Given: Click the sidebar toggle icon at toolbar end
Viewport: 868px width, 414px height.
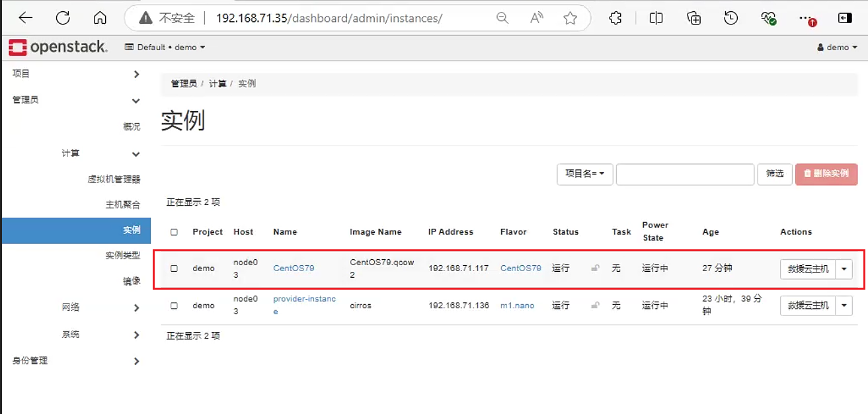Looking at the screenshot, I should point(845,19).
